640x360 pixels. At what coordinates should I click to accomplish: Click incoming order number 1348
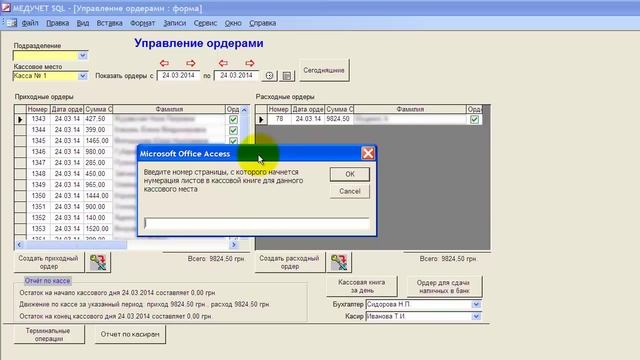[x=38, y=174]
